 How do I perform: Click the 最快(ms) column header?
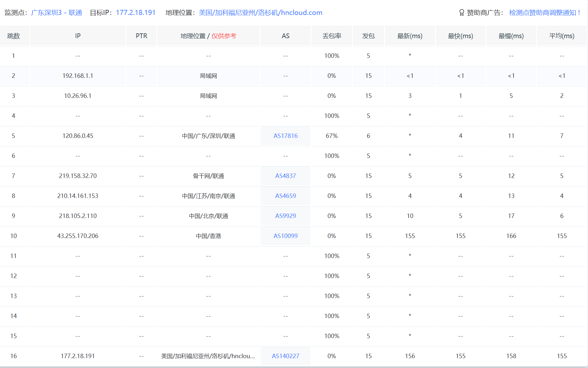click(460, 36)
